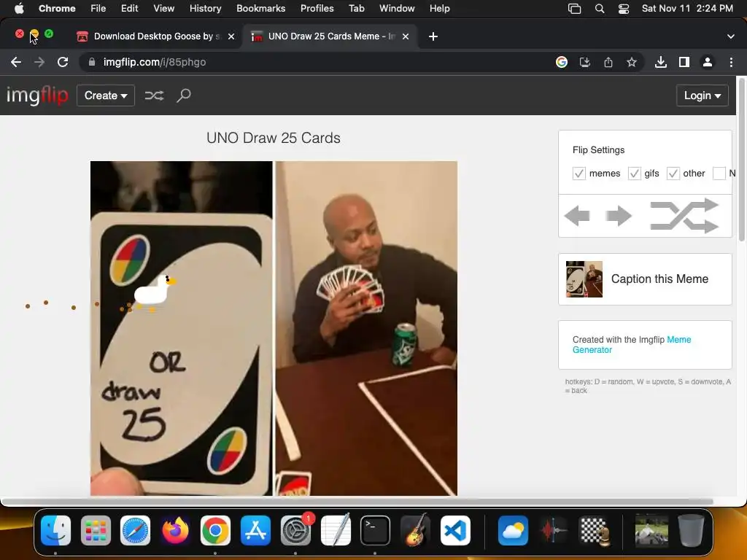
Task: Uncheck the other checkbox
Action: pos(673,174)
